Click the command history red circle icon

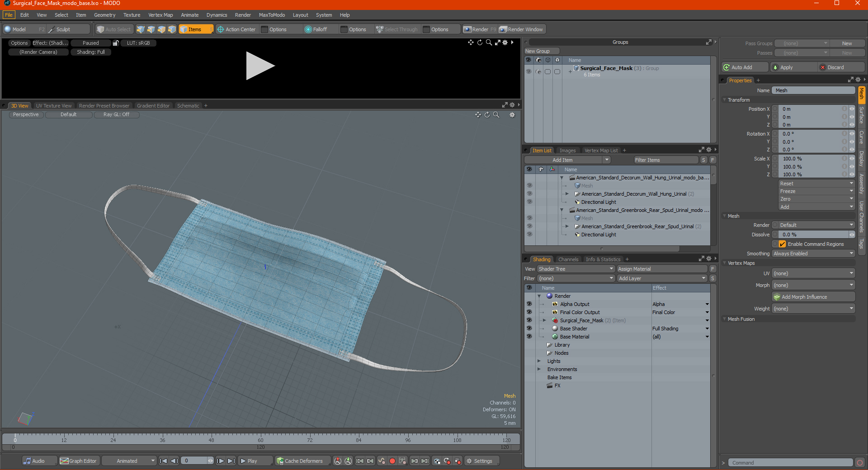pos(860,463)
